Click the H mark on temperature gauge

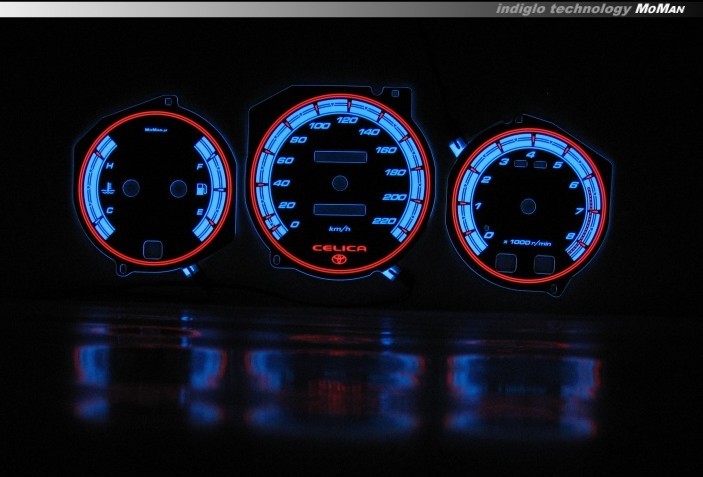click(x=110, y=165)
